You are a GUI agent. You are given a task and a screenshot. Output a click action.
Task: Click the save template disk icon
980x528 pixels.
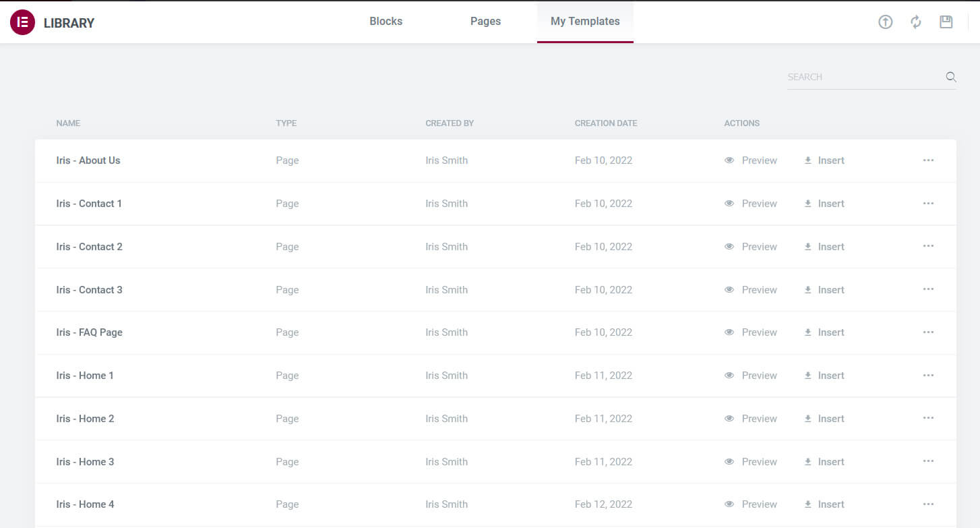(946, 22)
